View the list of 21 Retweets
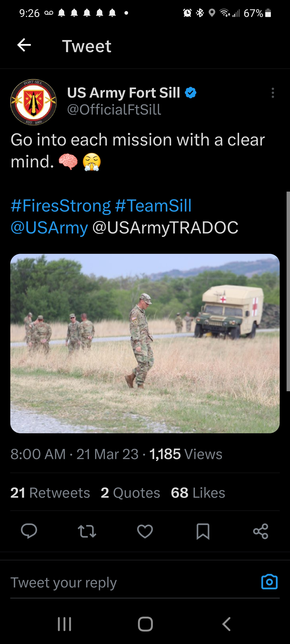Viewport: 290px width, 644px height. tap(50, 493)
